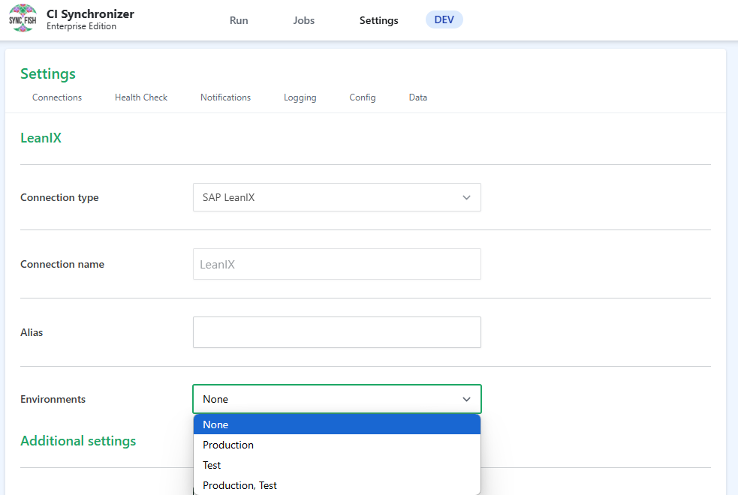Image resolution: width=738 pixels, height=496 pixels.
Task: Click the LeanIX section heading
Action: [x=41, y=138]
